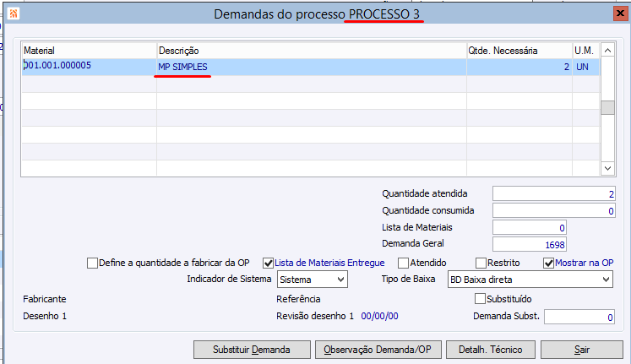Tick the Substituído checkbox
631x364 pixels.
[480, 299]
